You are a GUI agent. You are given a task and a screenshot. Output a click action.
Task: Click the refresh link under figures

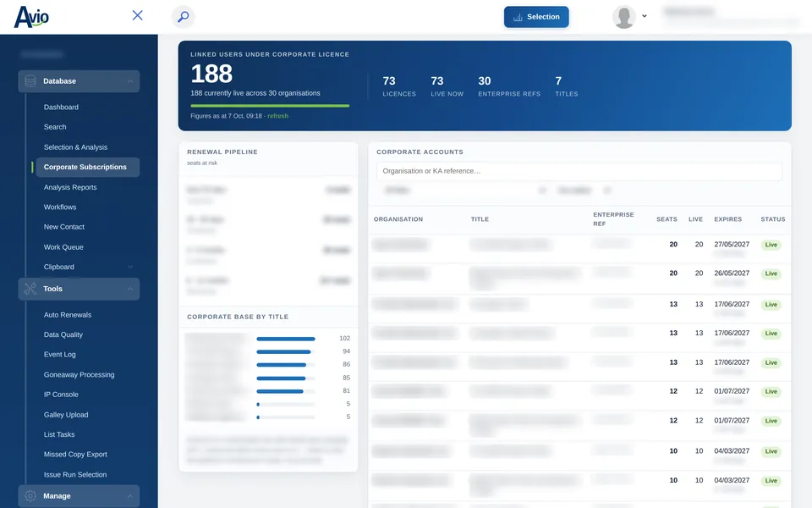(x=277, y=116)
